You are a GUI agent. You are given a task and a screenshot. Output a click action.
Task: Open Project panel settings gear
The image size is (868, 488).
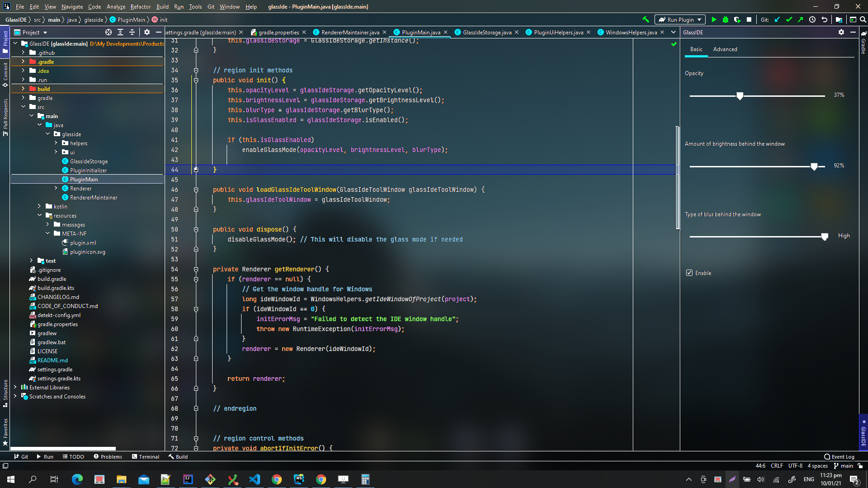coord(147,32)
